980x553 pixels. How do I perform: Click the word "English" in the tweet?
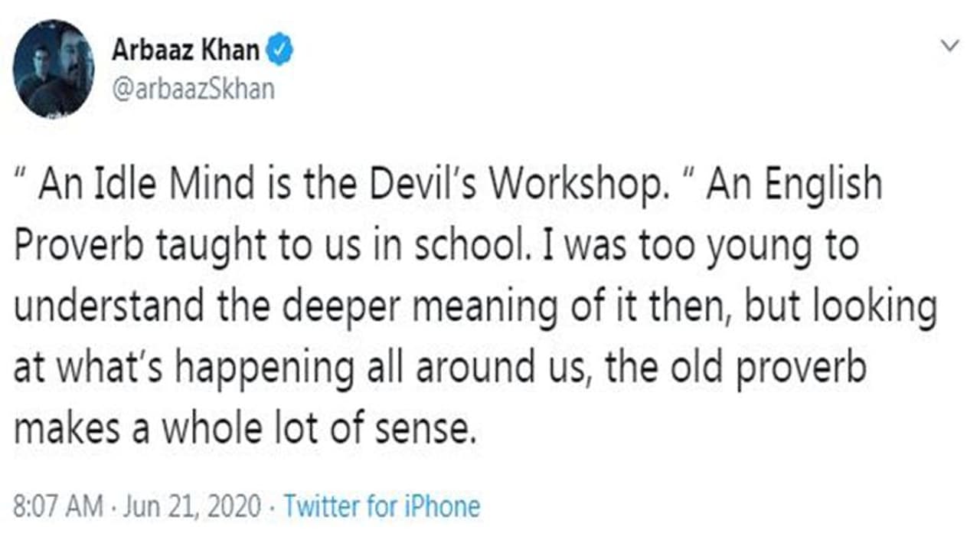click(x=818, y=186)
